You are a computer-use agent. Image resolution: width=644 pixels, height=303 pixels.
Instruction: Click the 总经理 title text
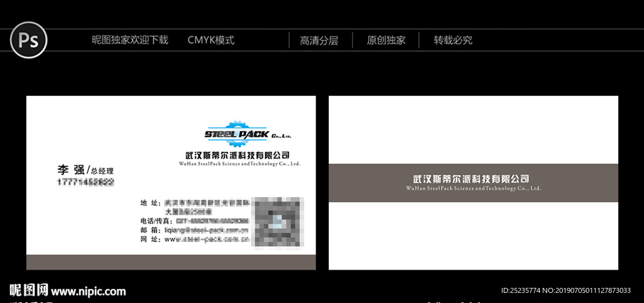(102, 171)
